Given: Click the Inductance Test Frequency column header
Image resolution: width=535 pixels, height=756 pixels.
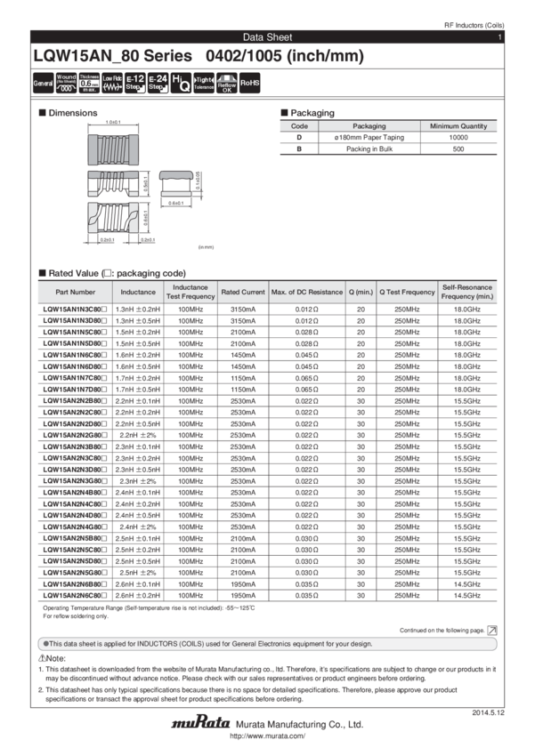Looking at the screenshot, I should [x=190, y=292].
